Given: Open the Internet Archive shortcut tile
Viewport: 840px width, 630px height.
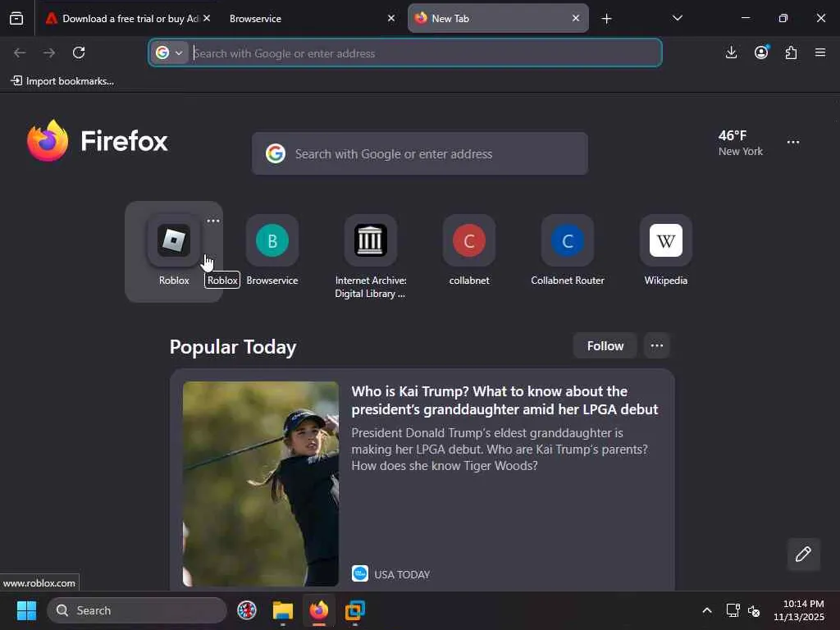Looking at the screenshot, I should click(370, 257).
